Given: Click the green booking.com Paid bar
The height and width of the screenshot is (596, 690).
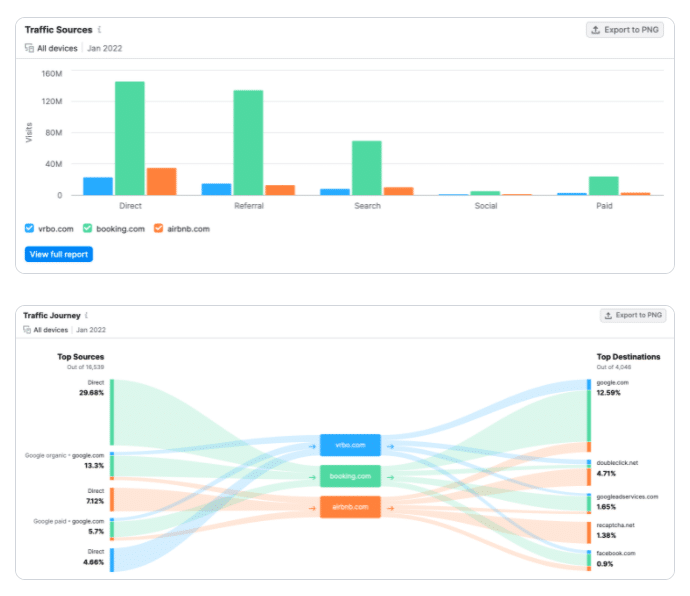Looking at the screenshot, I should pos(604,186).
